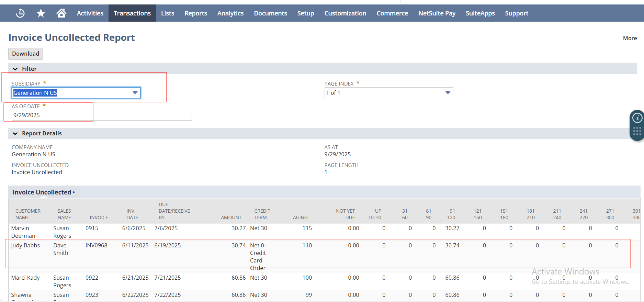Click the Download button

(25, 54)
